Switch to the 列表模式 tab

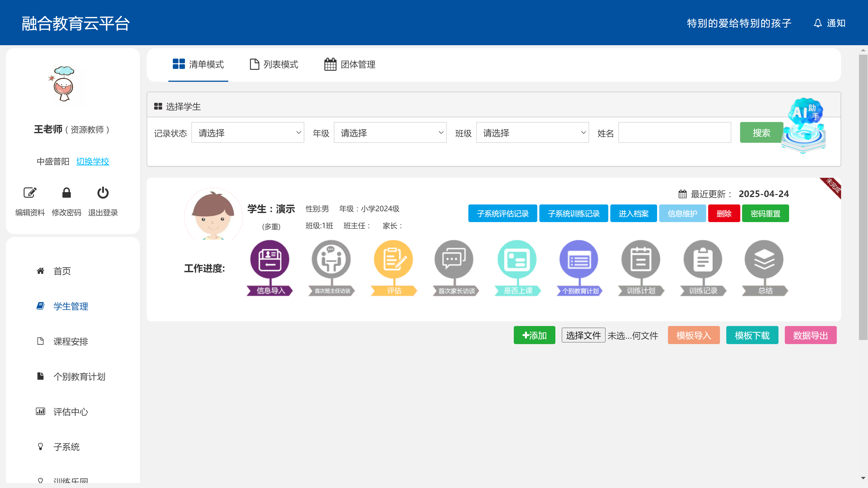click(274, 64)
